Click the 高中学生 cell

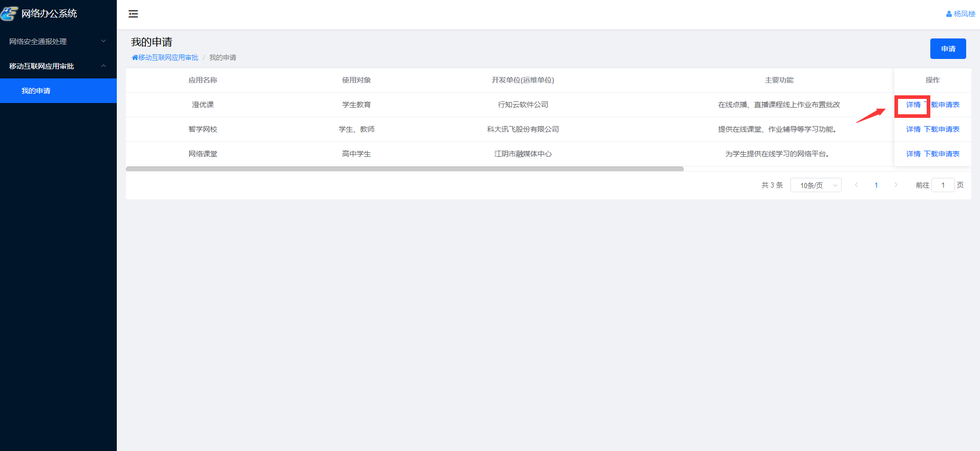tap(357, 154)
